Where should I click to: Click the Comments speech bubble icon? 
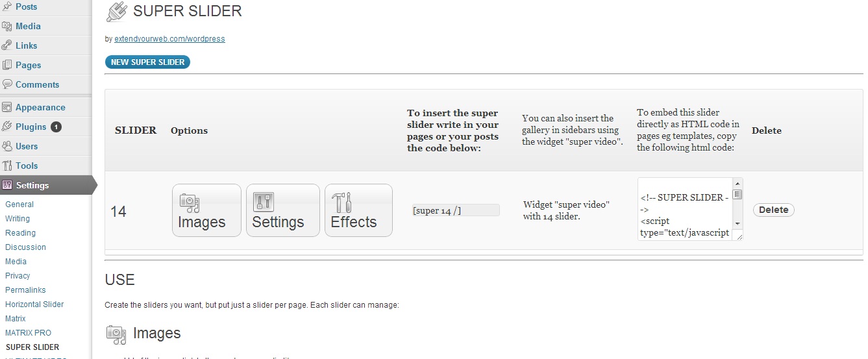pos(7,84)
